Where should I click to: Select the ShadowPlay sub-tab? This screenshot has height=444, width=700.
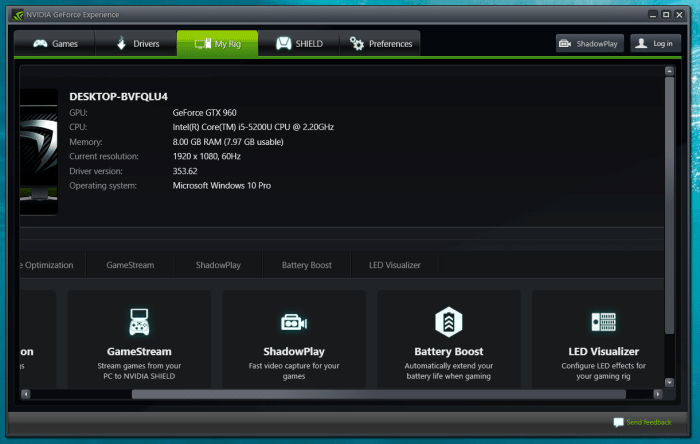tap(218, 265)
